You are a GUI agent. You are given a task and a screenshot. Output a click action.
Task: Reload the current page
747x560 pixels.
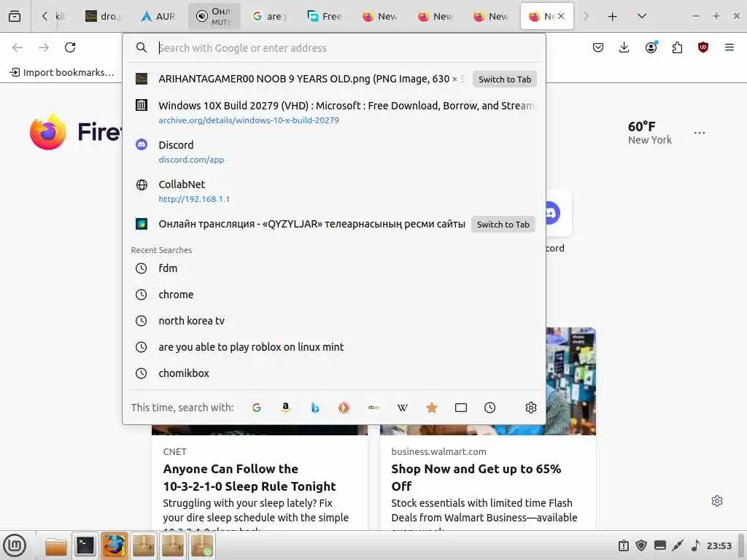tap(70, 47)
